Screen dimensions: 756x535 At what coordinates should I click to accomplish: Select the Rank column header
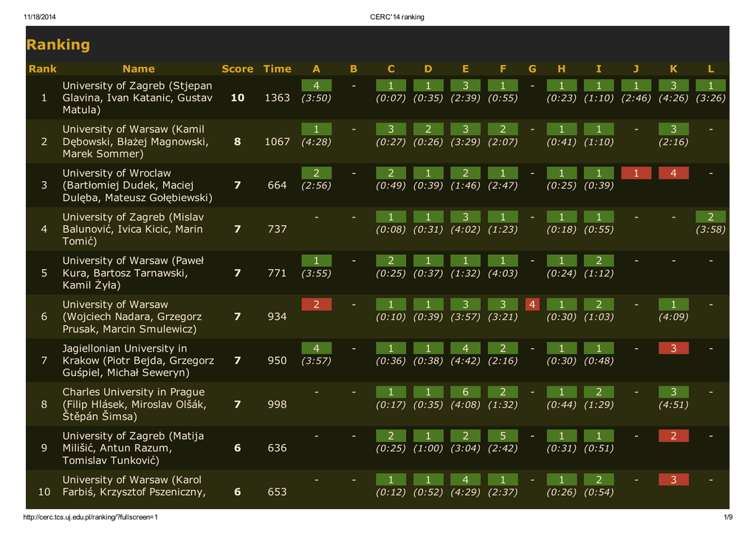pos(42,69)
